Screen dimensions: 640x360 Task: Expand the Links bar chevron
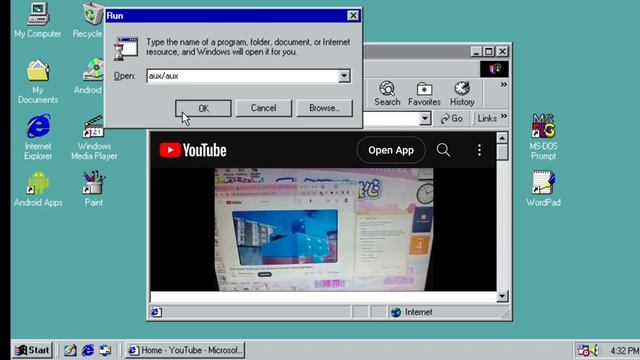[x=504, y=116]
